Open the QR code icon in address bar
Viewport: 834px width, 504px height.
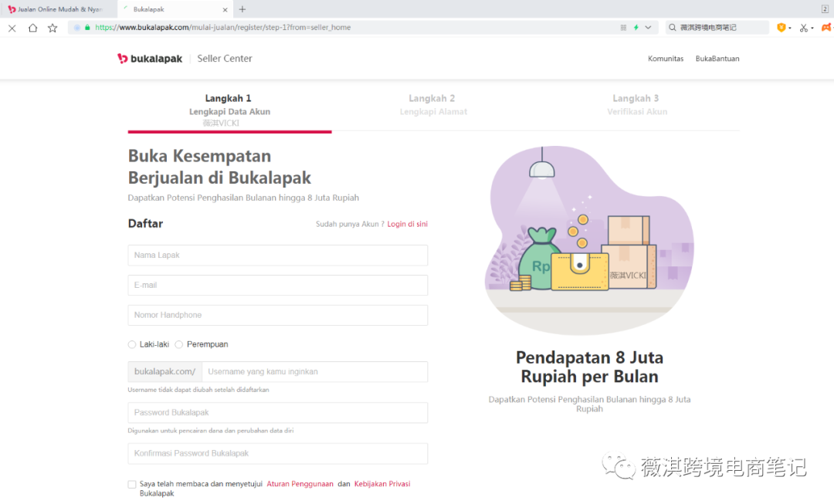[x=623, y=28]
